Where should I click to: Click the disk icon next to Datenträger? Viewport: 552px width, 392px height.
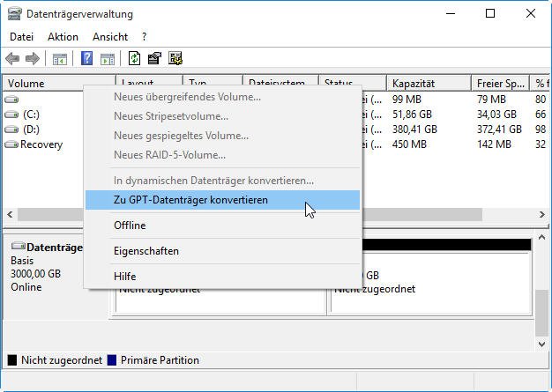[x=19, y=246]
